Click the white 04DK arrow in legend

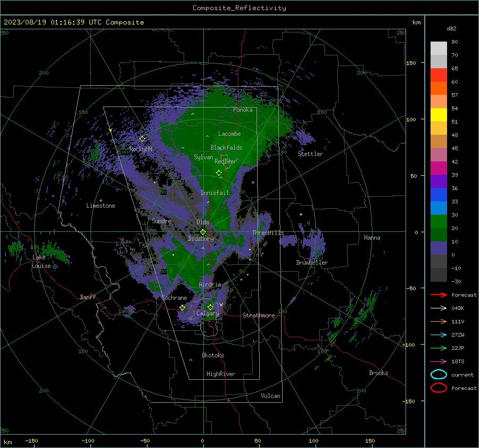tap(439, 308)
